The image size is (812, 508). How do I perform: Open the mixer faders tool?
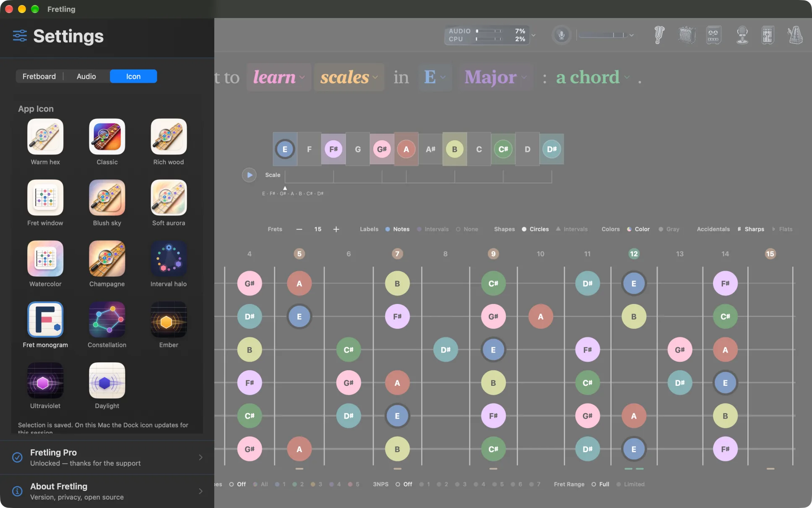[x=768, y=35]
